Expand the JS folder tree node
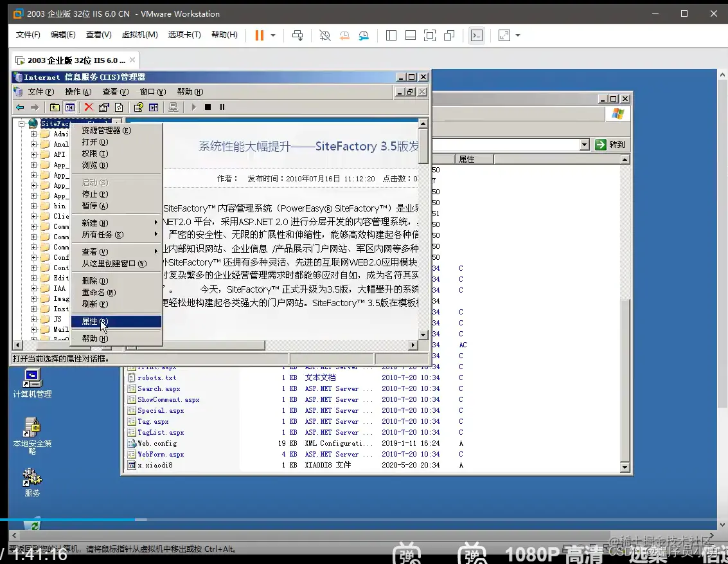The width and height of the screenshot is (728, 564). tap(33, 319)
